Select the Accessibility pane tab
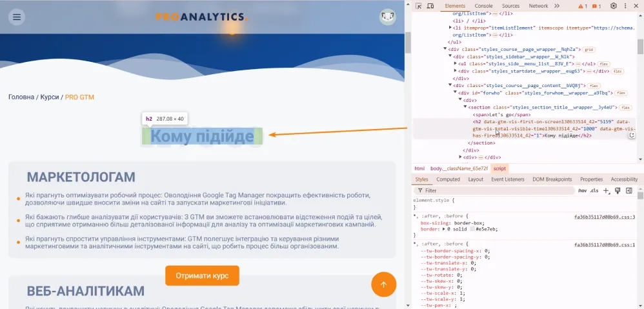This screenshot has height=309, width=644. (624, 179)
